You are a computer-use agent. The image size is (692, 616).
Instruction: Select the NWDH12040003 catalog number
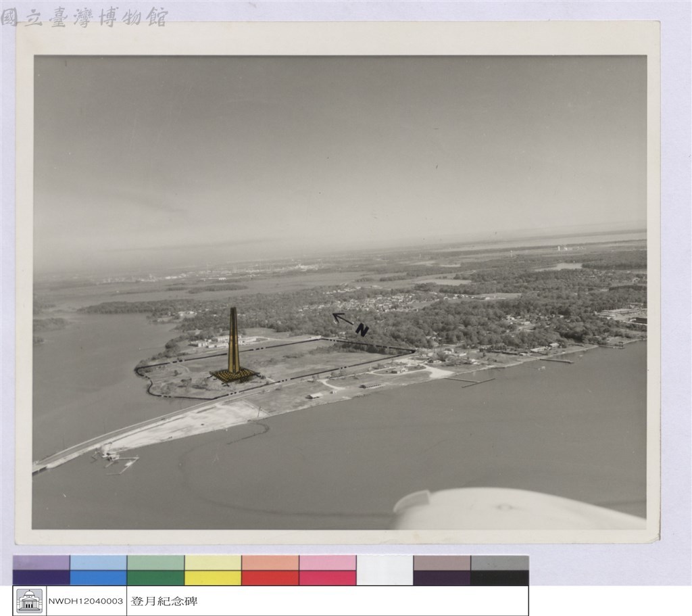click(x=86, y=601)
